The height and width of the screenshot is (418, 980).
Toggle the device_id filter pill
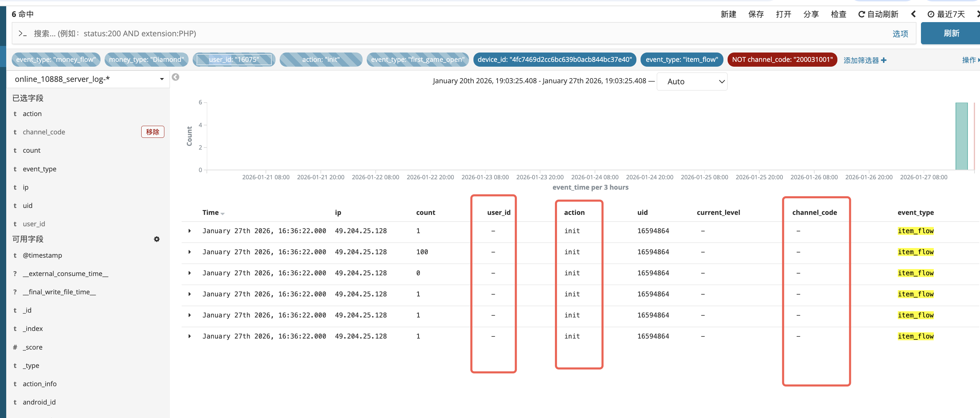[554, 59]
